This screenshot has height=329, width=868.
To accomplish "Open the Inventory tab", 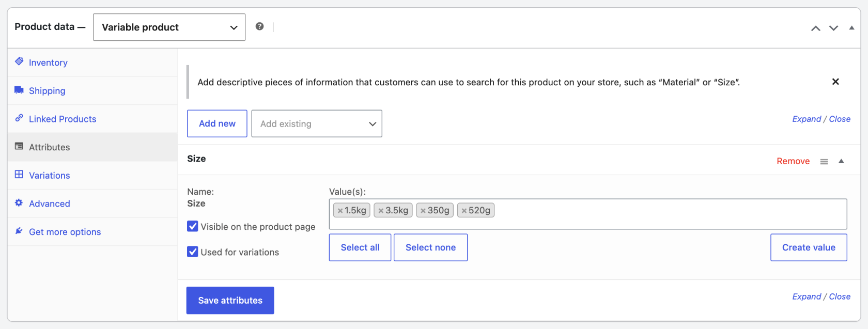I will (x=92, y=62).
